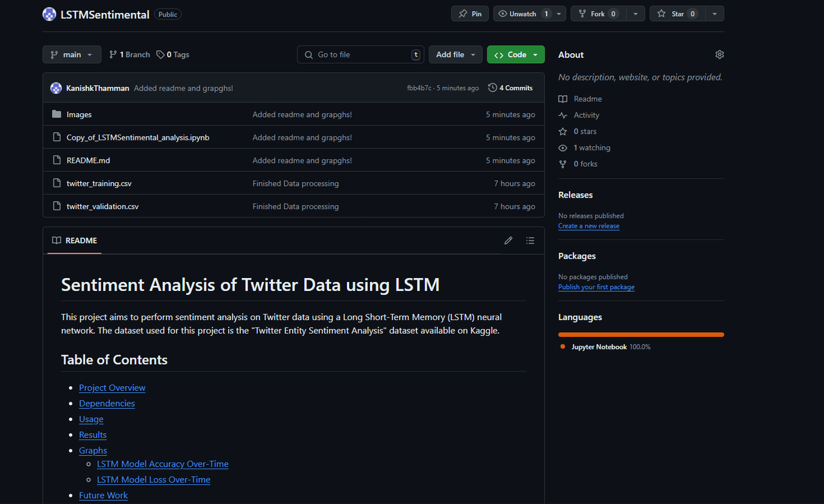This screenshot has width=824, height=504.
Task: Click the KanishkThamman avatar in commit row
Action: point(56,88)
